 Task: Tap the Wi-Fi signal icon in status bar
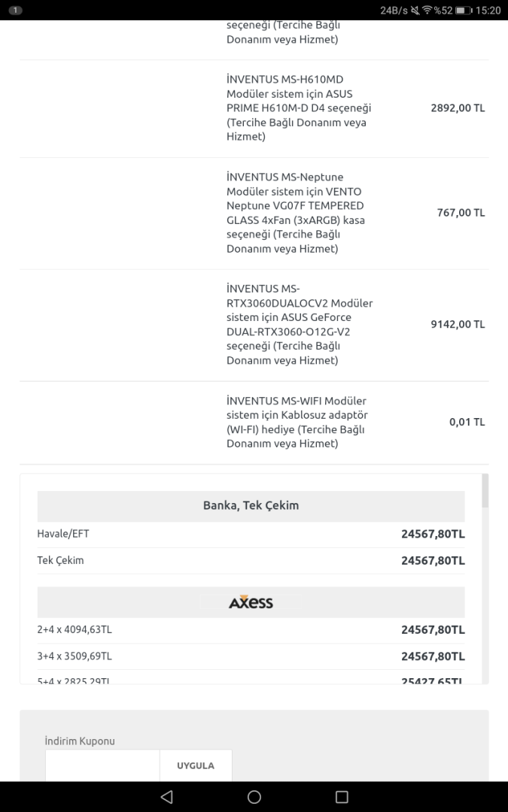point(427,11)
